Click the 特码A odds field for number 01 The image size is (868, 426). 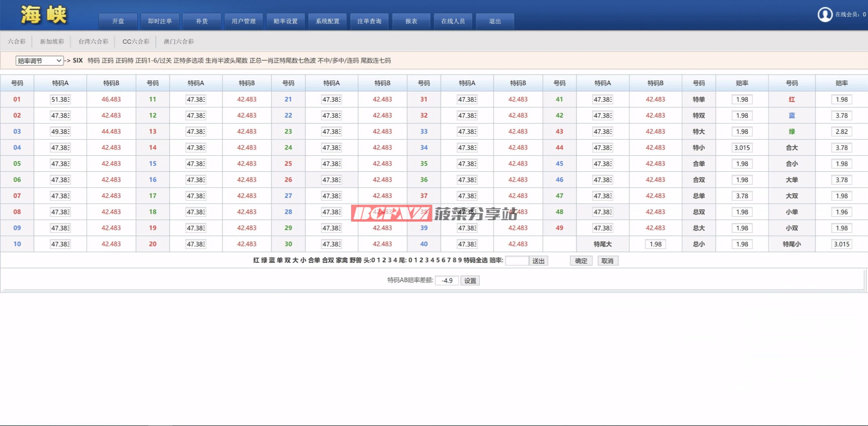tap(60, 100)
